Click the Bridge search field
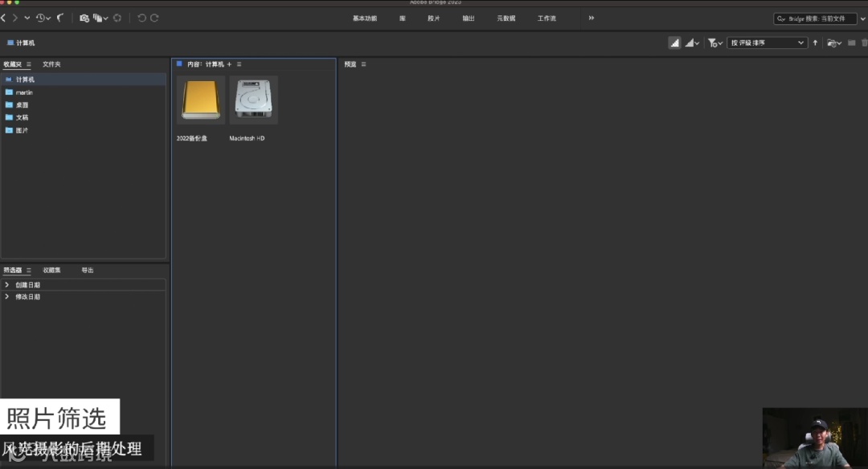Viewport: 868px width, 469px height. coord(815,18)
